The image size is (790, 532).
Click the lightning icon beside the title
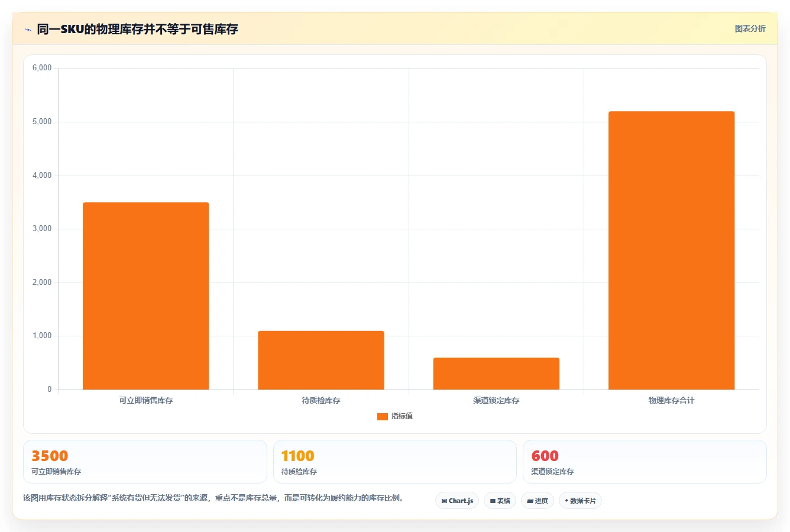coord(28,30)
